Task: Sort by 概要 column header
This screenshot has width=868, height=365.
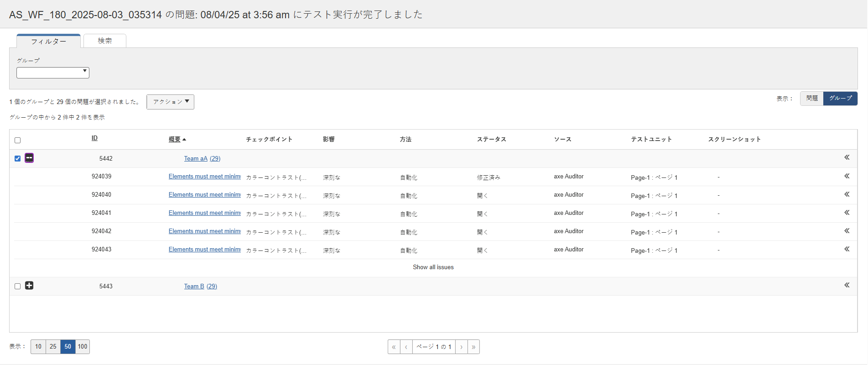Action: (175, 139)
